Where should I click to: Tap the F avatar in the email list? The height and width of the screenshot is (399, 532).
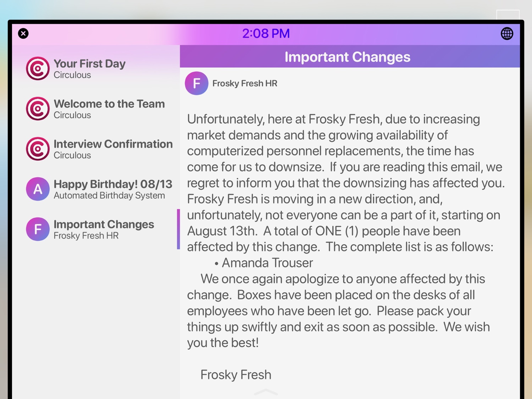click(x=38, y=229)
